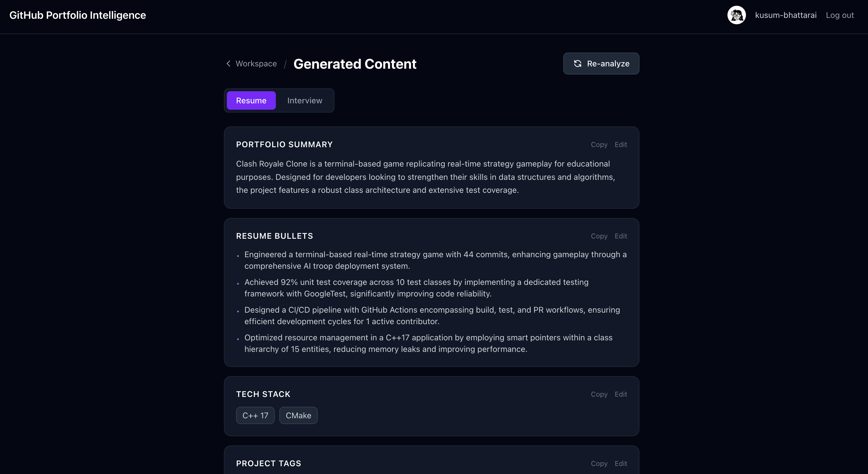
Task: Expand the Project Tags section
Action: click(x=268, y=463)
